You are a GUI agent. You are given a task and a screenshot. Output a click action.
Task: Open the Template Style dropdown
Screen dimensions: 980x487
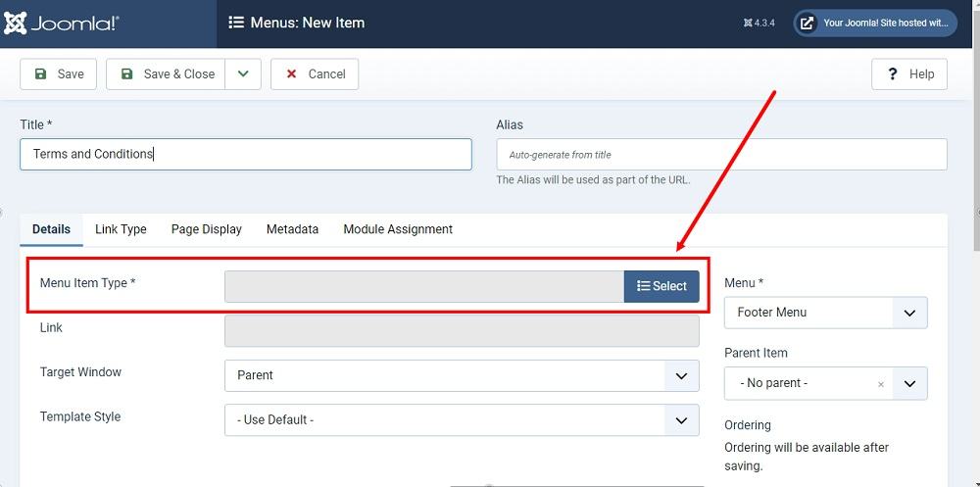click(462, 420)
